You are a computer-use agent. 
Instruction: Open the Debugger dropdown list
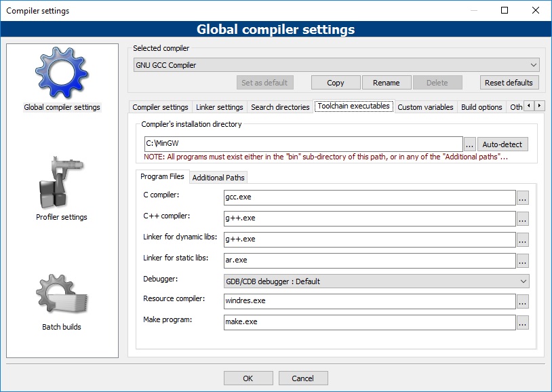[373, 280]
